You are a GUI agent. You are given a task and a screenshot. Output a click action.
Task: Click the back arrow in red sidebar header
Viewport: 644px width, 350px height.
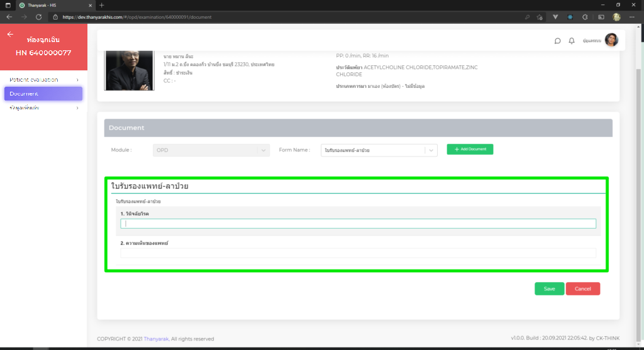[10, 35]
